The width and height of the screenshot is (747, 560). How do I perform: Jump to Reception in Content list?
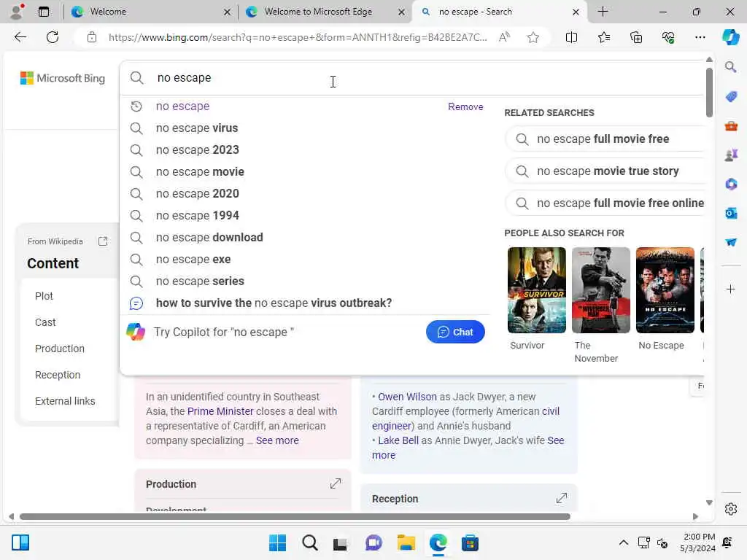pyautogui.click(x=58, y=375)
